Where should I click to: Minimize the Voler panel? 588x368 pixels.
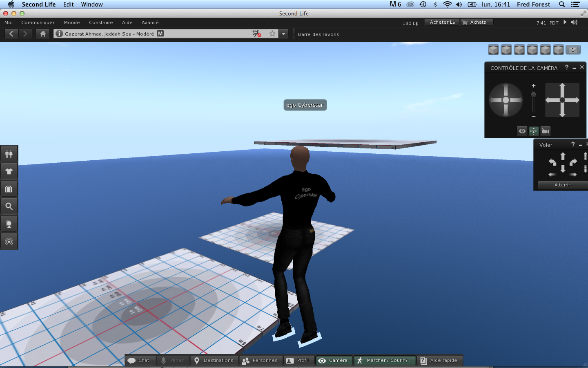[x=580, y=145]
